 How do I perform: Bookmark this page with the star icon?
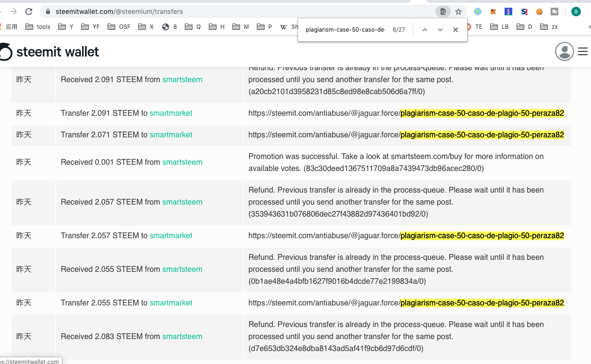tap(458, 12)
